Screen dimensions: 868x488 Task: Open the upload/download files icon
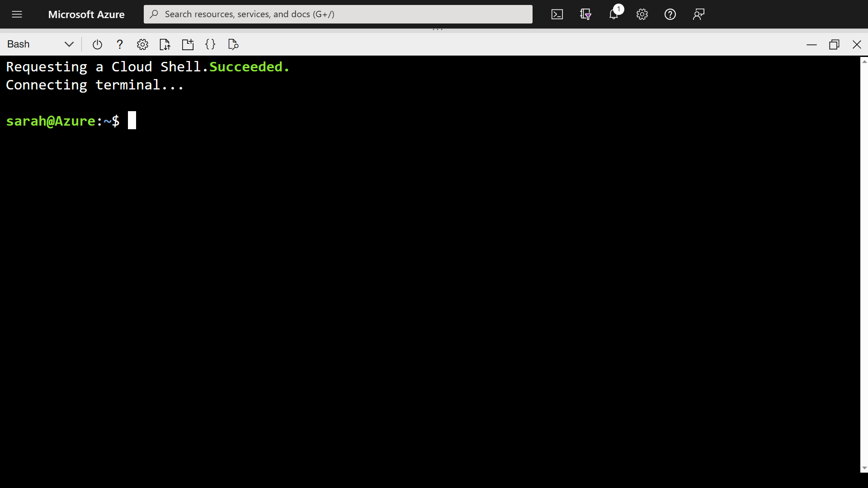165,44
